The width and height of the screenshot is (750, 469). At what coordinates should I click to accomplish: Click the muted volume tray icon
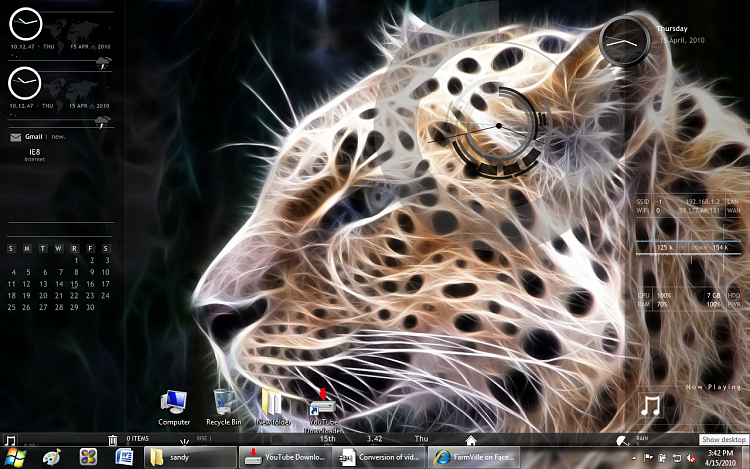(691, 458)
